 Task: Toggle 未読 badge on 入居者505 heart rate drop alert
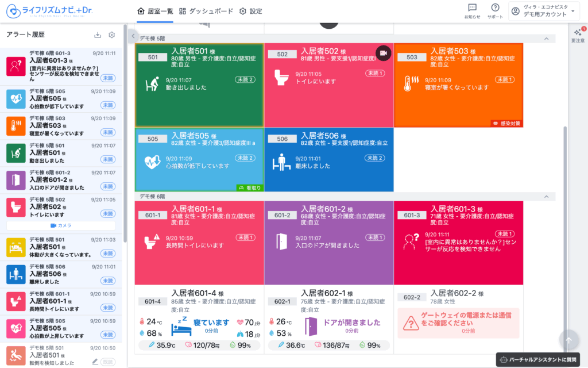click(x=107, y=105)
